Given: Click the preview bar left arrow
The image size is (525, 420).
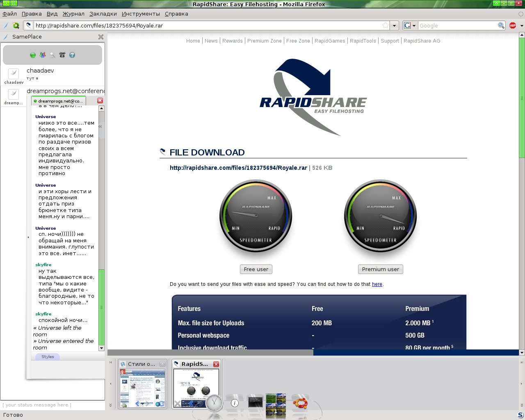Looking at the screenshot, I should (110, 384).
